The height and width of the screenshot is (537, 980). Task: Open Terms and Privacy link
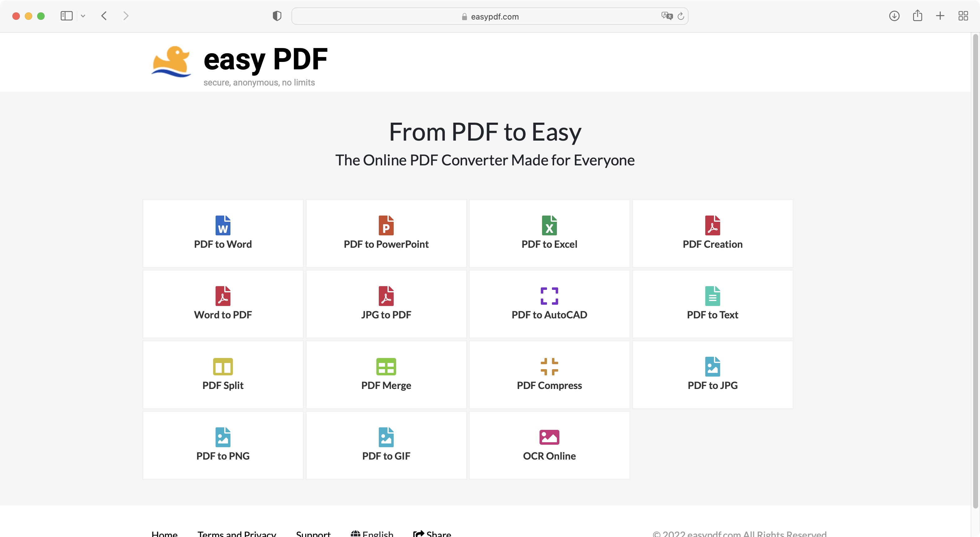[237, 533]
